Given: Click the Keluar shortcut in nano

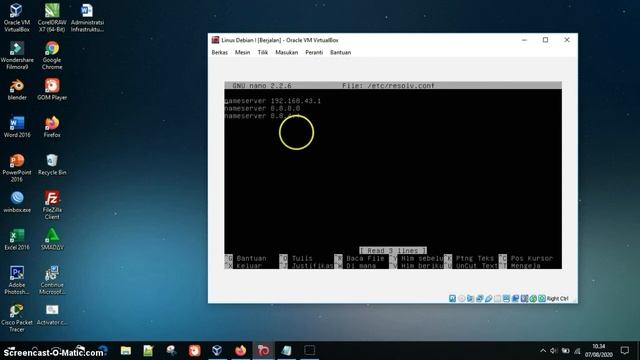Looking at the screenshot, I should point(249,266).
